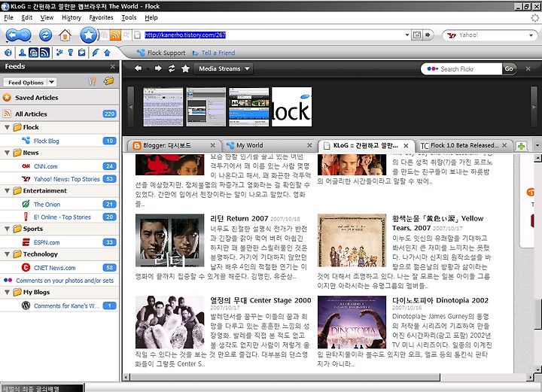Click the Tell a Friend link
The image size is (542, 392).
pyautogui.click(x=214, y=53)
